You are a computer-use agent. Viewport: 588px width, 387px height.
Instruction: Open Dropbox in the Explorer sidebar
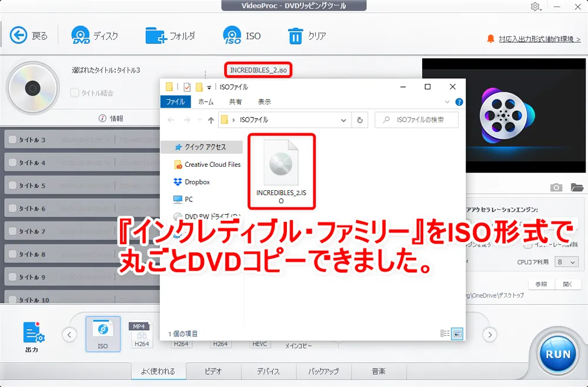point(192,181)
